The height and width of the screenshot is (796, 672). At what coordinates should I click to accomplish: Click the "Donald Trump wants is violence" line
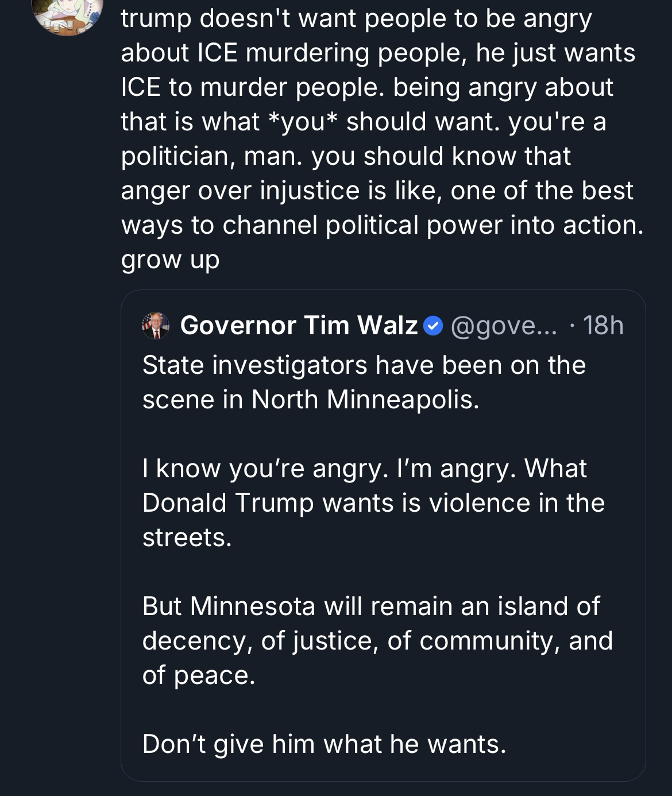pos(373,503)
